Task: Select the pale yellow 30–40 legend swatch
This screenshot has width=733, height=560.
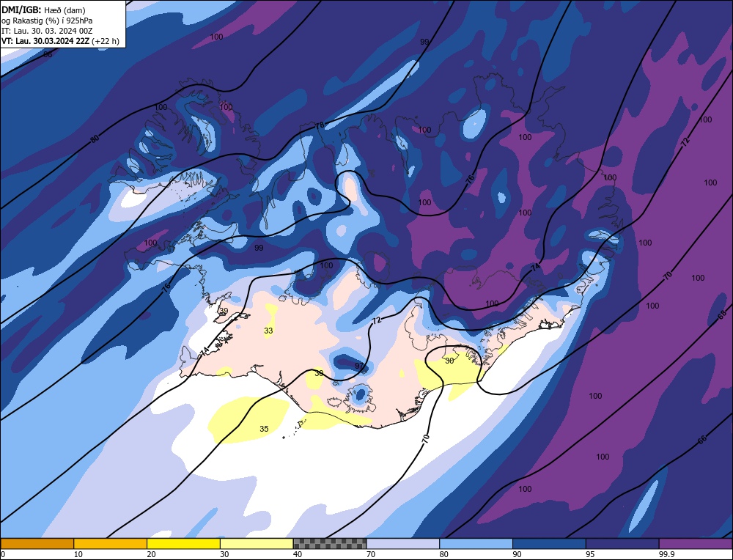Action: pyautogui.click(x=257, y=544)
